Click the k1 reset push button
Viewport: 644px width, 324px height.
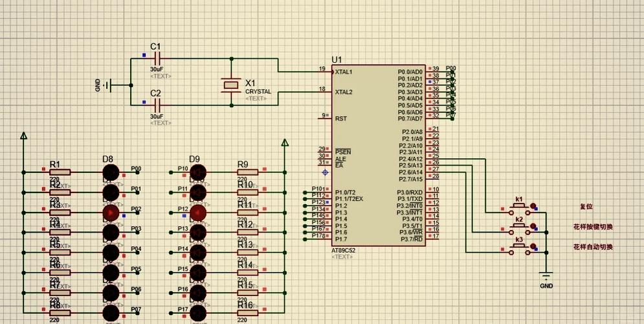(x=518, y=209)
